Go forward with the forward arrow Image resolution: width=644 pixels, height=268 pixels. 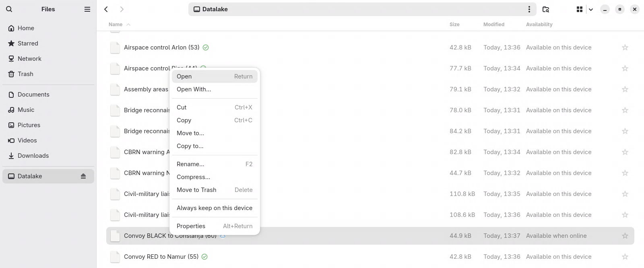click(x=122, y=9)
